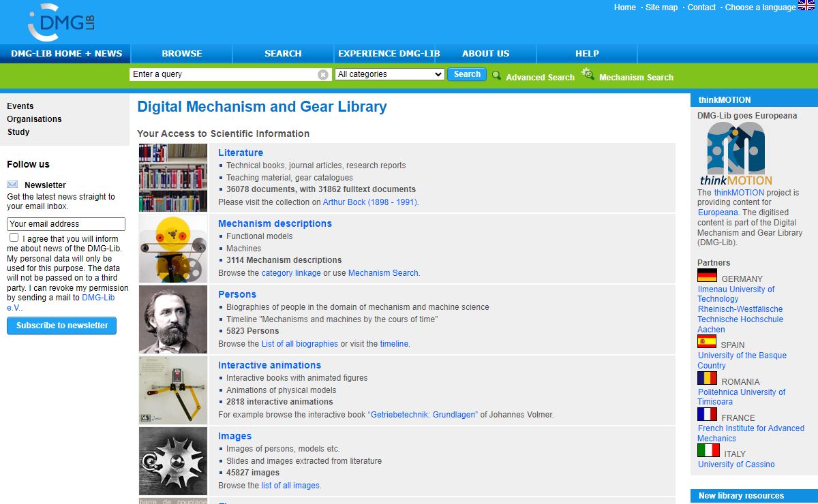Open the SEARCH menu

coord(283,54)
